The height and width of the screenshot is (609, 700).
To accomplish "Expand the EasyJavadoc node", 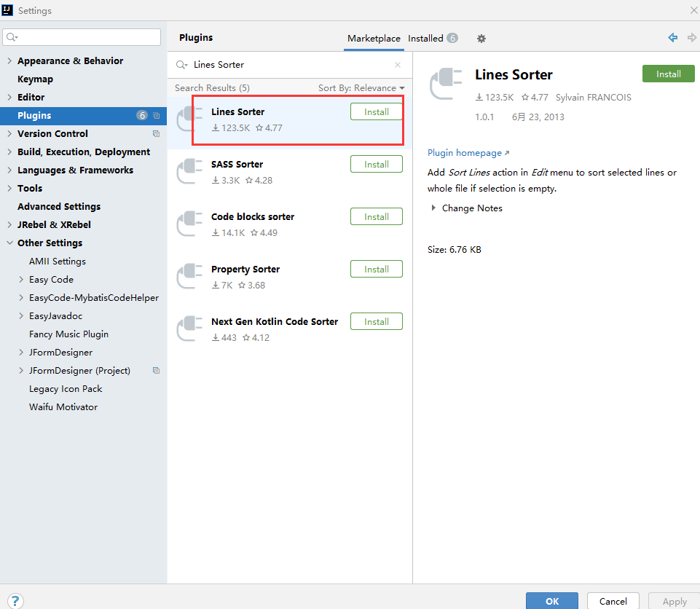I will pos(21,316).
